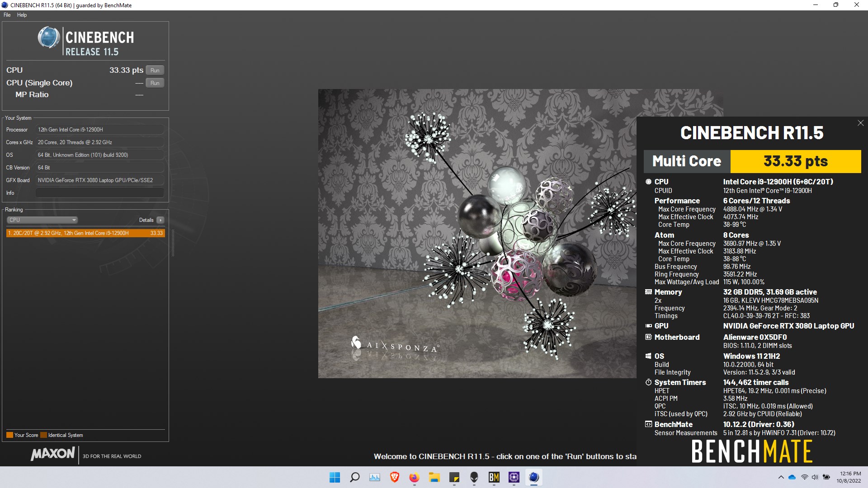Viewport: 868px width, 488px height.
Task: Click the Alienware 0X5DF0 motherboard text
Action: pyautogui.click(x=755, y=337)
